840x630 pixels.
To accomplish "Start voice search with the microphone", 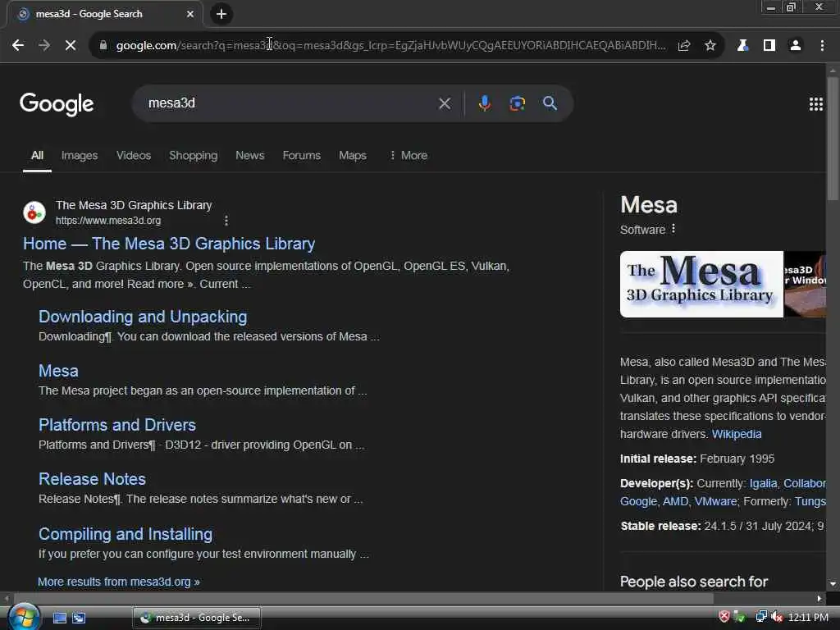I will tap(484, 103).
